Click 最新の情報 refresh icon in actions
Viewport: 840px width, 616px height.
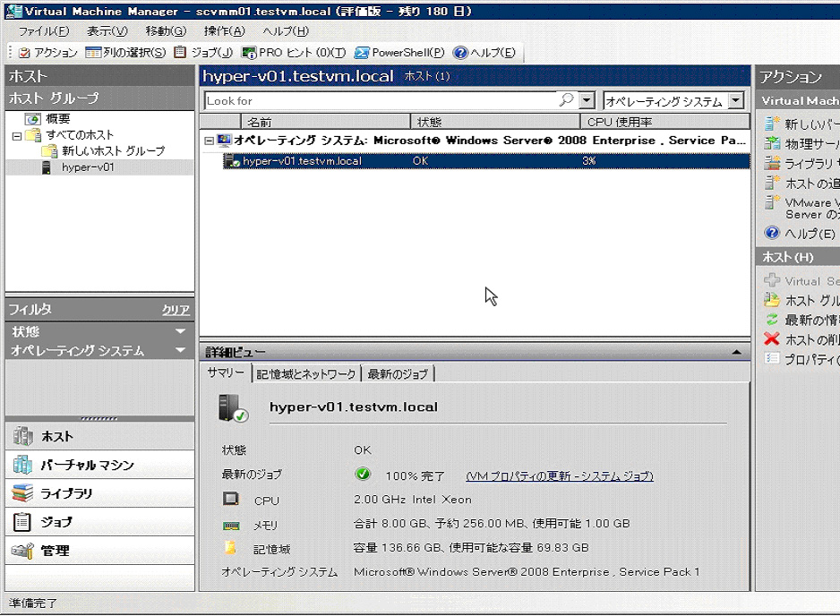tap(771, 320)
